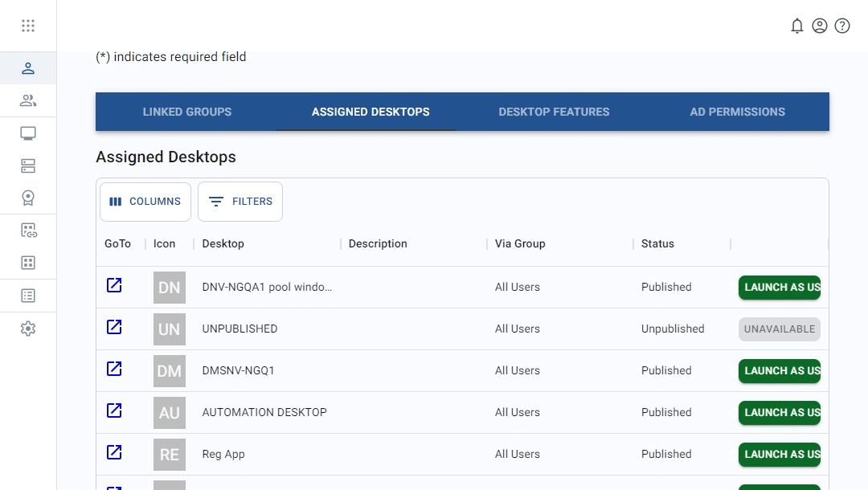Switch to the Desktop Features tab
868x490 pixels.
pyautogui.click(x=554, y=112)
